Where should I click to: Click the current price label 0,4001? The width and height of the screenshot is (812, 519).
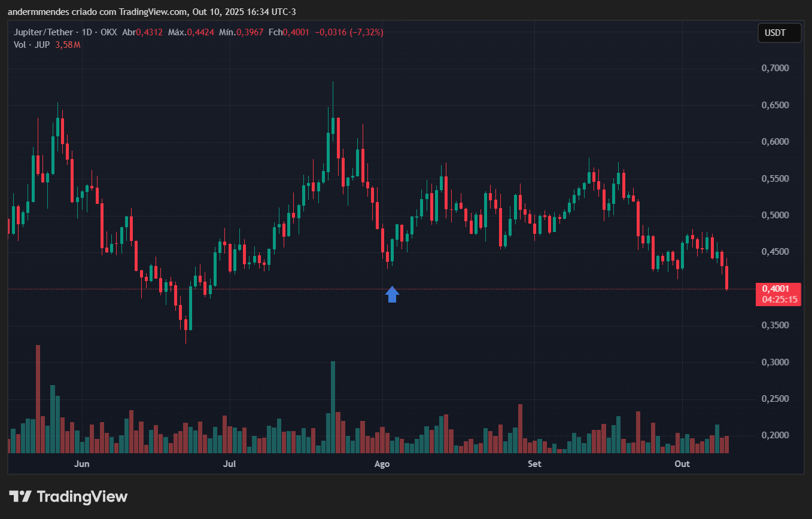pos(778,289)
